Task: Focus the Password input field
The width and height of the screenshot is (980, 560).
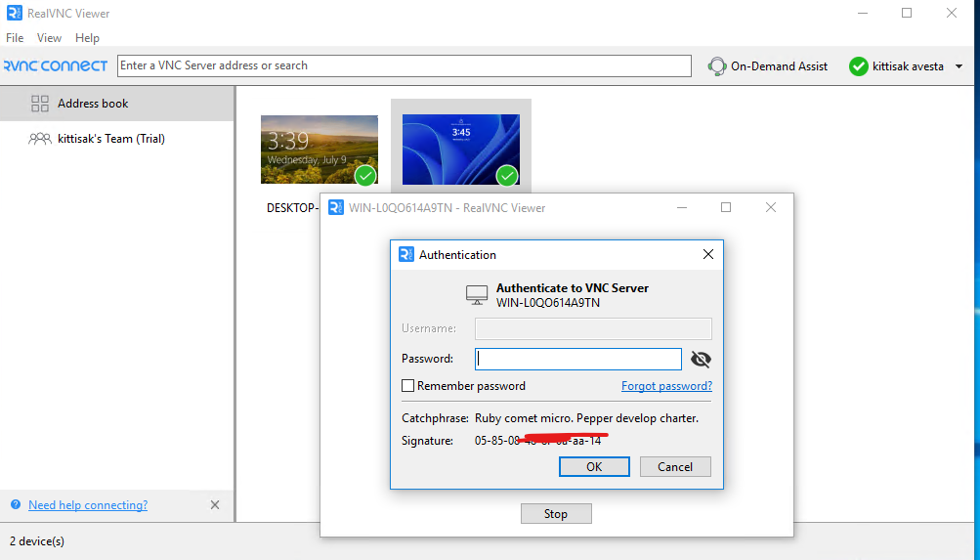Action: (x=578, y=359)
